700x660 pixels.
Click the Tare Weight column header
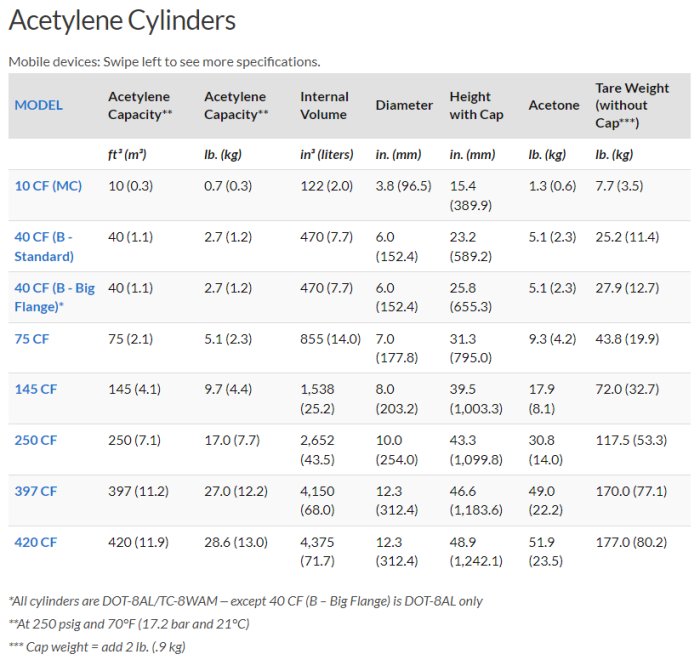point(632,105)
